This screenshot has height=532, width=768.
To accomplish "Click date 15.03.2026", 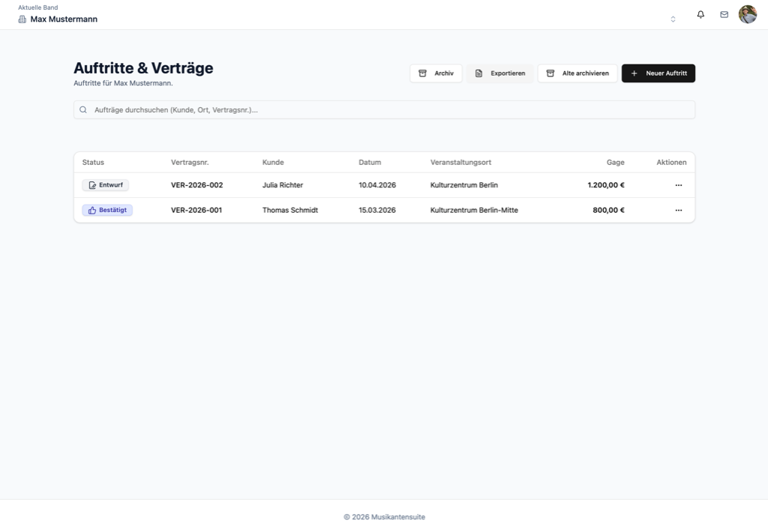I will 377,210.
